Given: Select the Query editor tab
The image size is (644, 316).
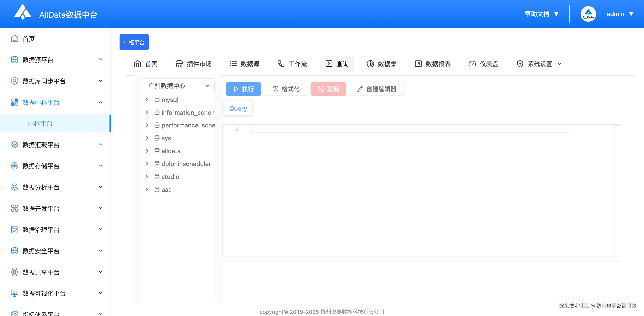Looking at the screenshot, I should tap(238, 109).
